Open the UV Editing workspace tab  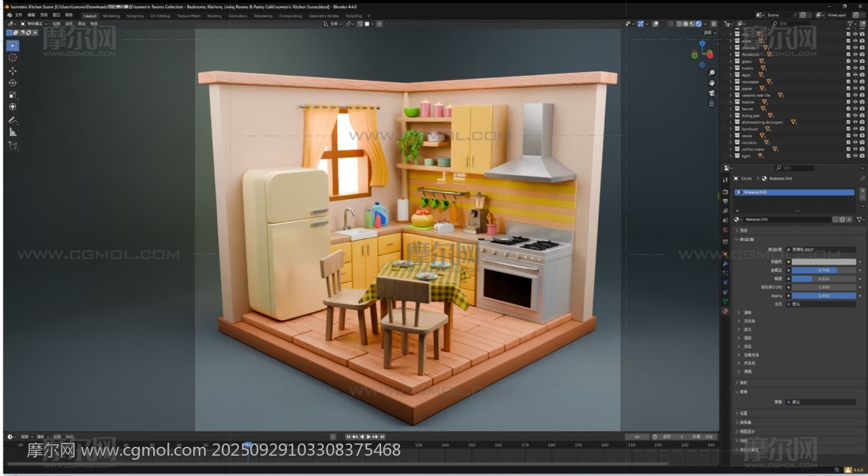pyautogui.click(x=160, y=16)
